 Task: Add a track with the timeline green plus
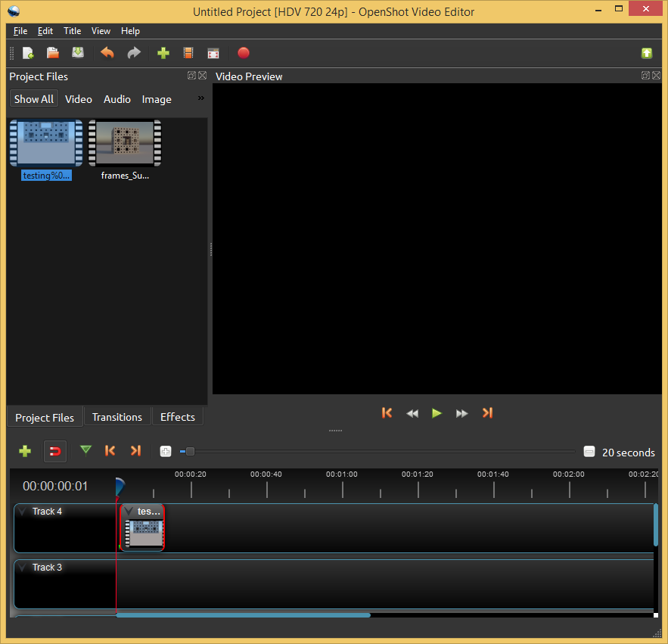25,451
